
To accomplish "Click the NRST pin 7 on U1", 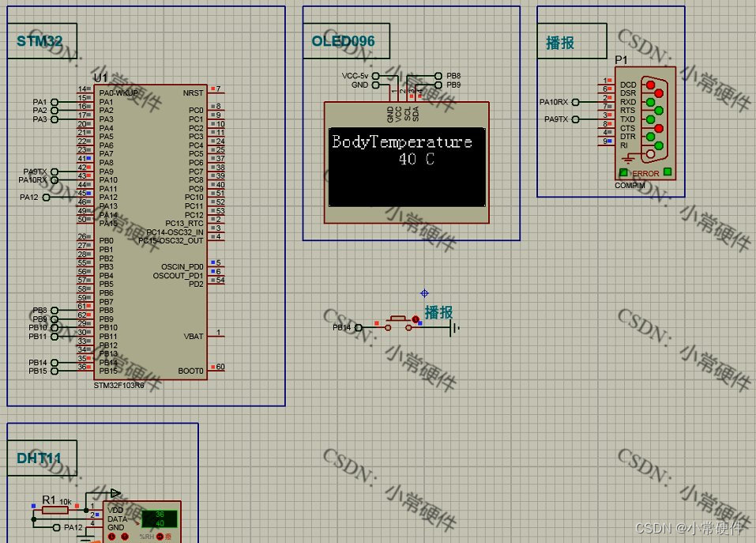I will pyautogui.click(x=217, y=91).
